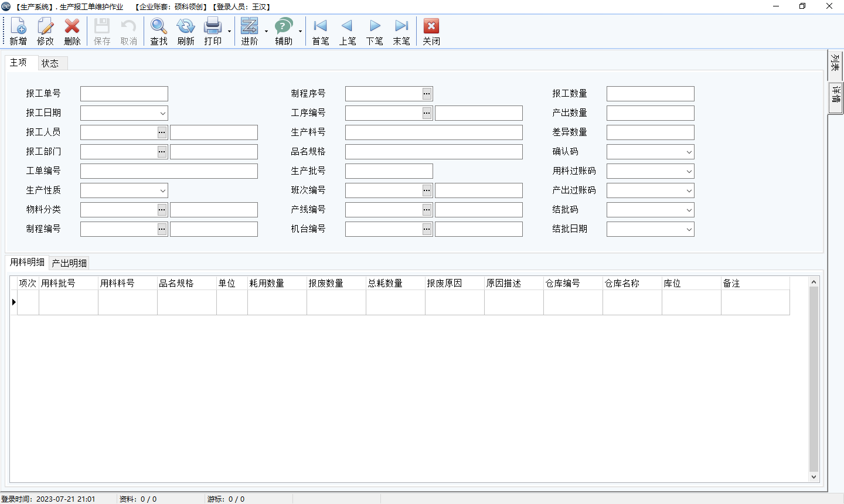Click the 报废原因 column header
Image resolution: width=844 pixels, height=504 pixels.
point(455,283)
